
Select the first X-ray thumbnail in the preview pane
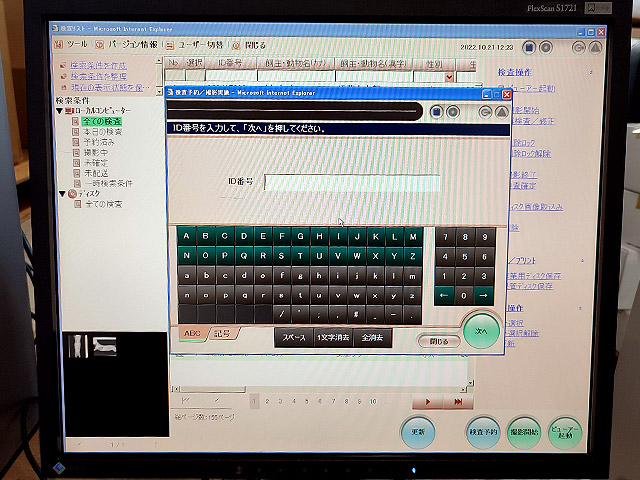pyautogui.click(x=78, y=346)
